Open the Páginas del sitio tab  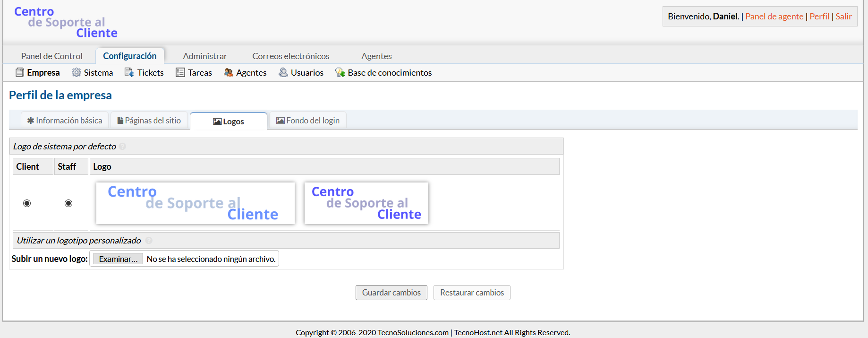tap(149, 121)
